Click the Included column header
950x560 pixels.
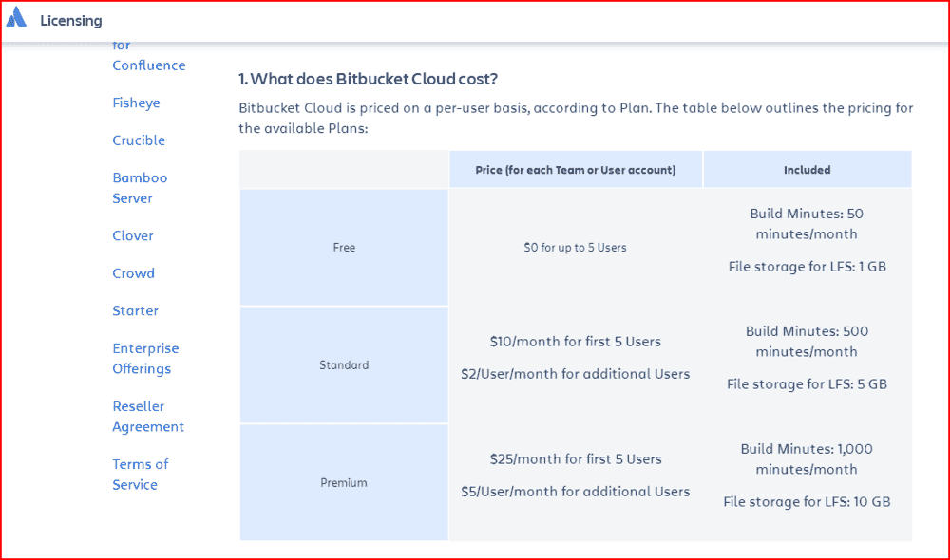point(807,170)
